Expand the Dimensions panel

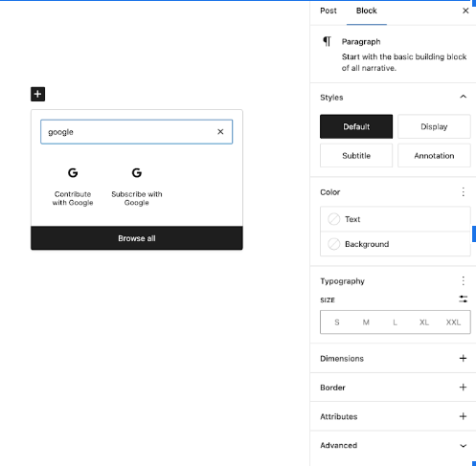click(393, 358)
